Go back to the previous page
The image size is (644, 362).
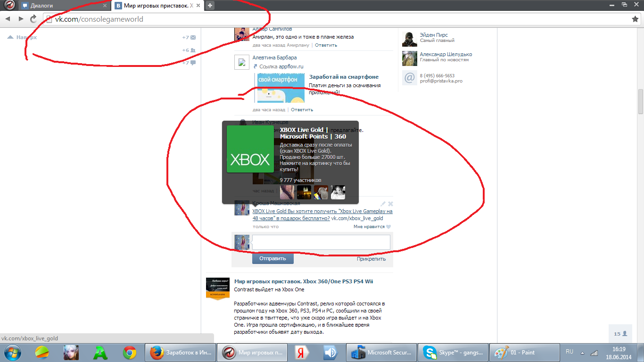8,19
